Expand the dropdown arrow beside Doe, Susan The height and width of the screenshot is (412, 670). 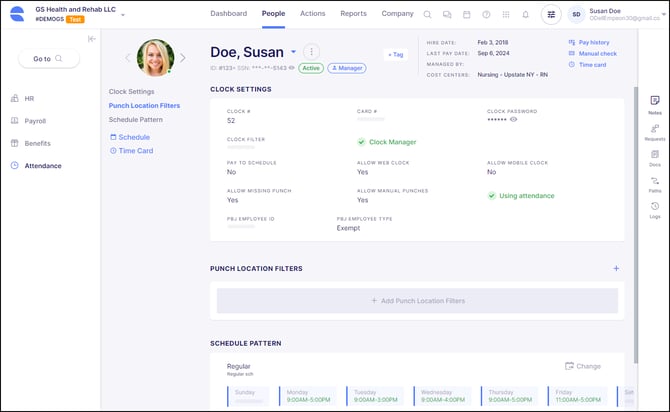(x=294, y=52)
